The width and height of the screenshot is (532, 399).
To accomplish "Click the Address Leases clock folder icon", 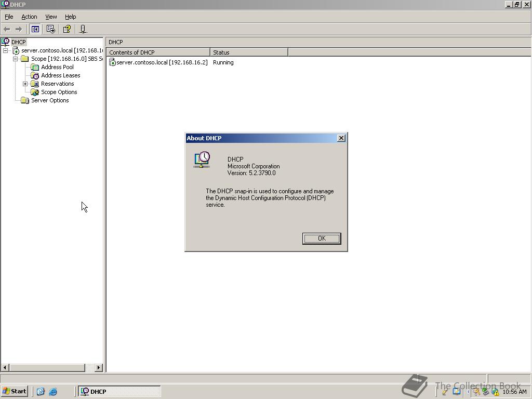I will point(35,75).
